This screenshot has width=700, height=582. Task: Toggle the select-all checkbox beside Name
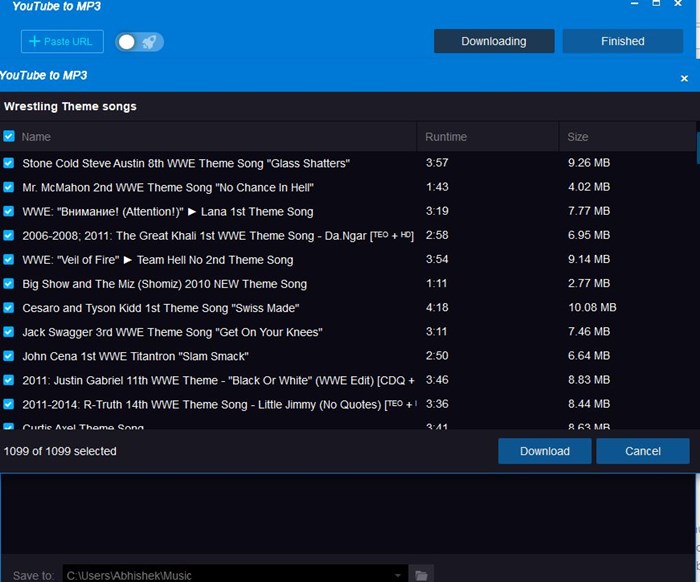pyautogui.click(x=9, y=136)
